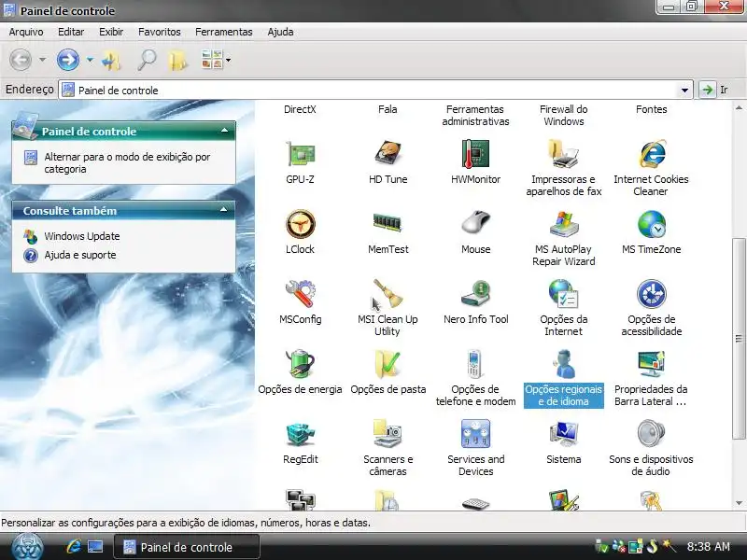Open the MSConfig icon
Viewport: 747px width, 560px height.
[300, 294]
